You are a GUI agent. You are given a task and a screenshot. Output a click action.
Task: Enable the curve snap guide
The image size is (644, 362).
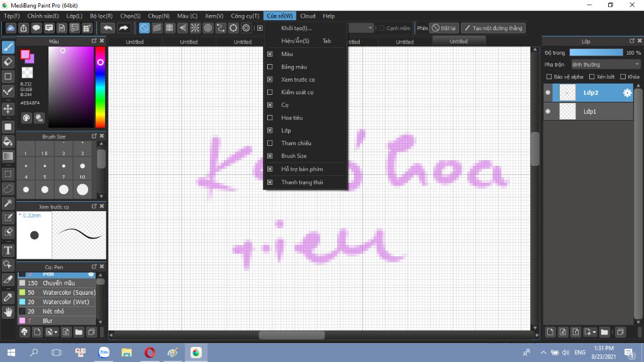click(x=221, y=28)
